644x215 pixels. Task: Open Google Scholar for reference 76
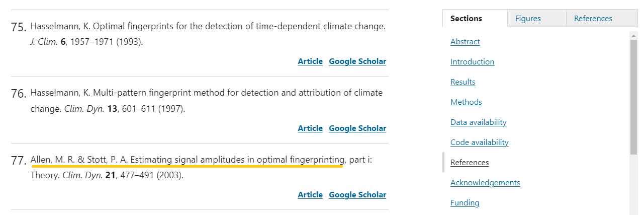pos(357,128)
